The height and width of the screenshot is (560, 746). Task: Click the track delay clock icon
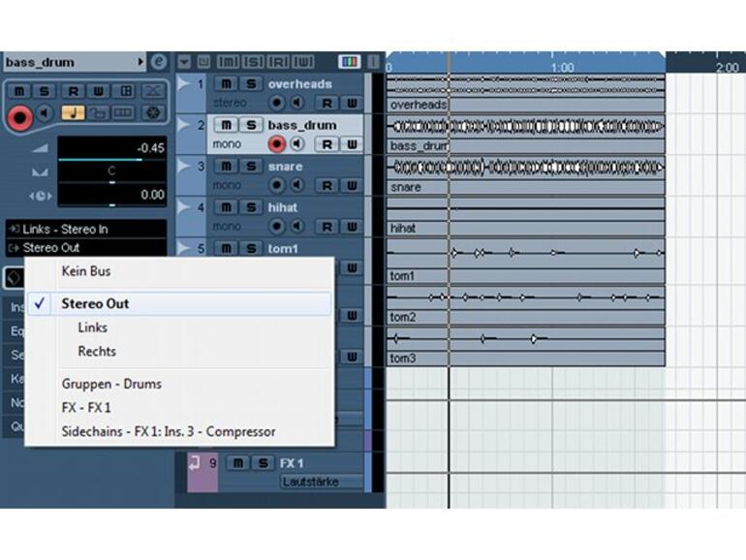pos(41,196)
